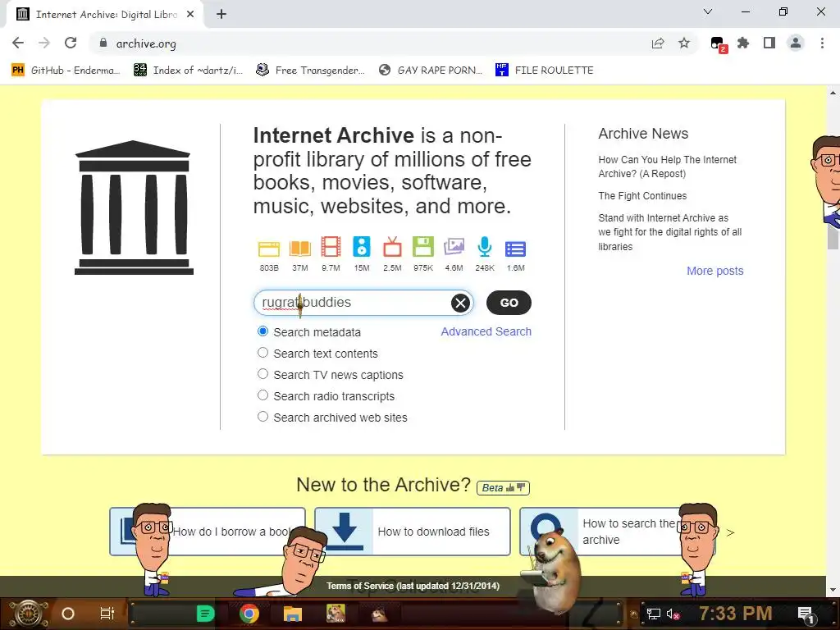Image resolution: width=840 pixels, height=630 pixels.
Task: Go back with the browser back arrow
Action: click(18, 43)
